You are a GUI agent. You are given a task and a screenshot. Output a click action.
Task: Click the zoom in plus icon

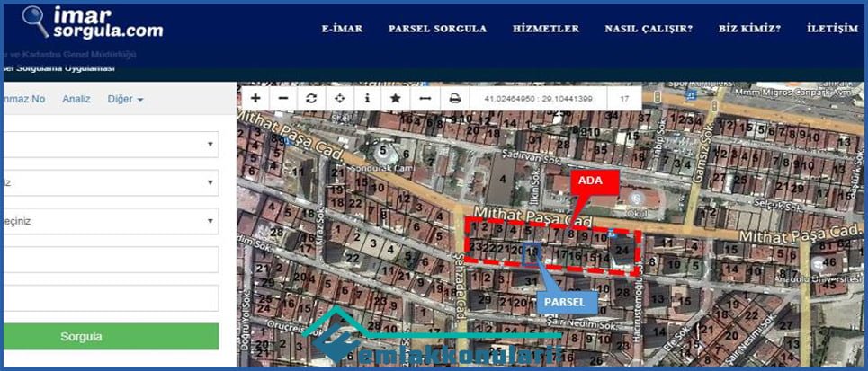(x=255, y=98)
